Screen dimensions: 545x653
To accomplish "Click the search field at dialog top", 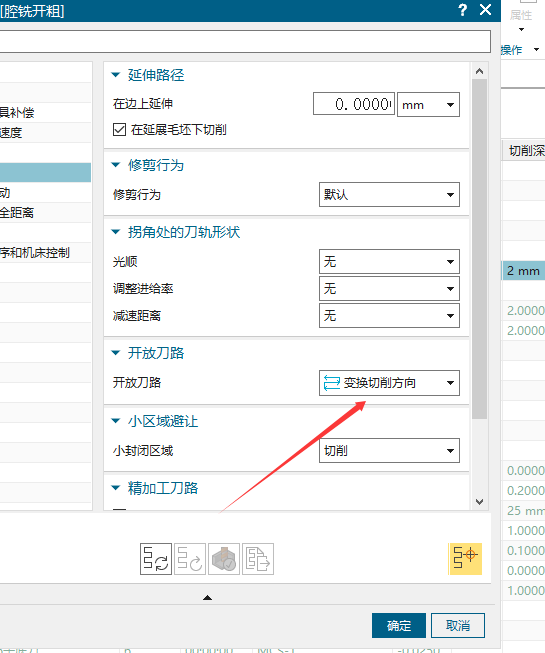I will point(245,41).
